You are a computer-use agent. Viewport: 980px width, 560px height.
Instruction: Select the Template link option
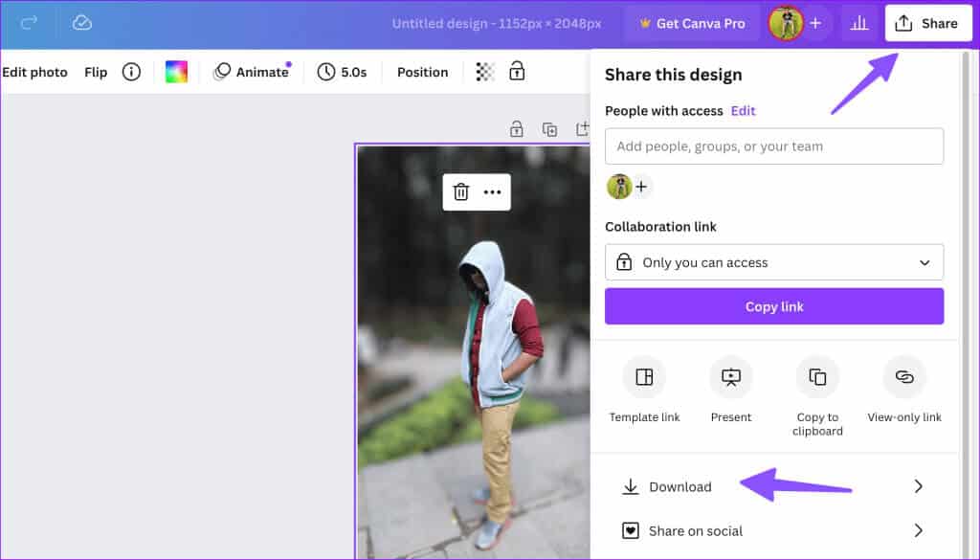pyautogui.click(x=644, y=391)
